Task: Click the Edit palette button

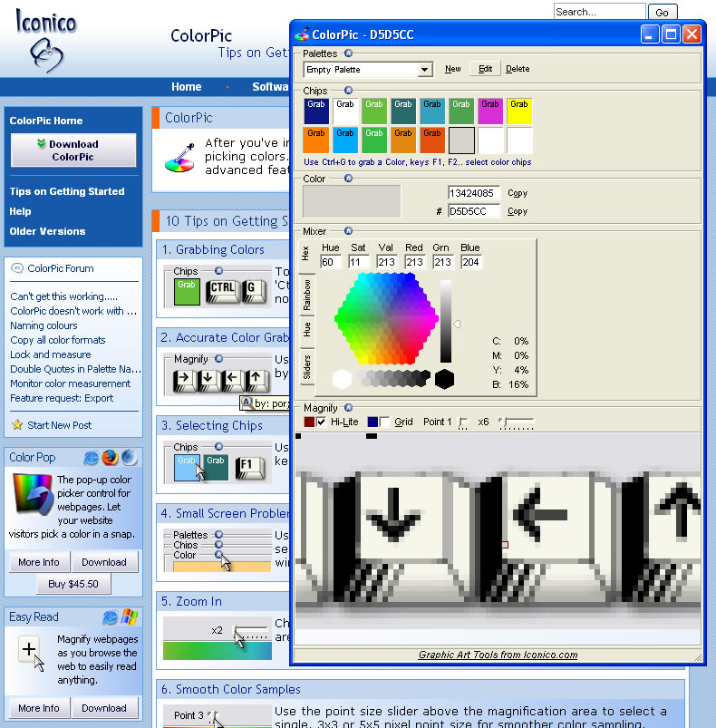Action: [x=485, y=69]
